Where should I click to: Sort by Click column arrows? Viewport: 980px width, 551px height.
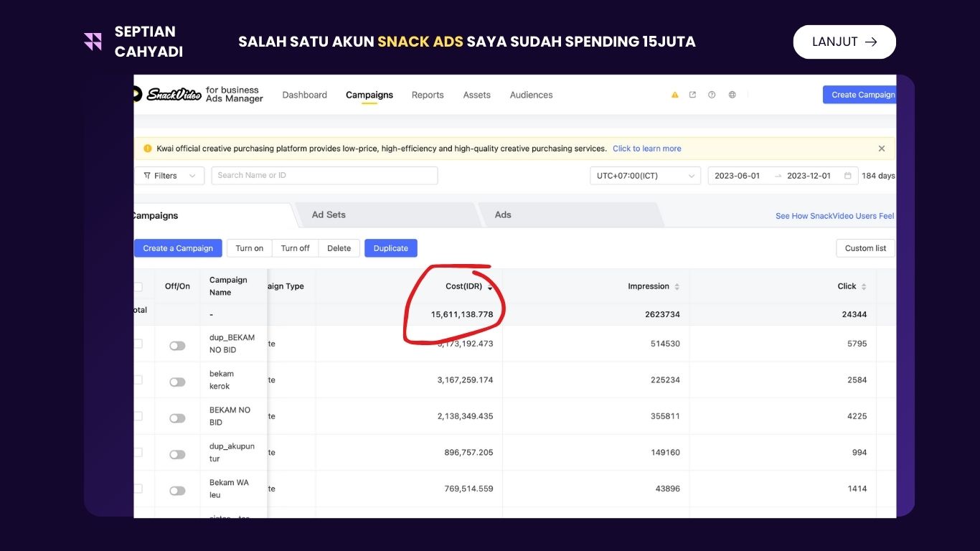click(x=864, y=287)
